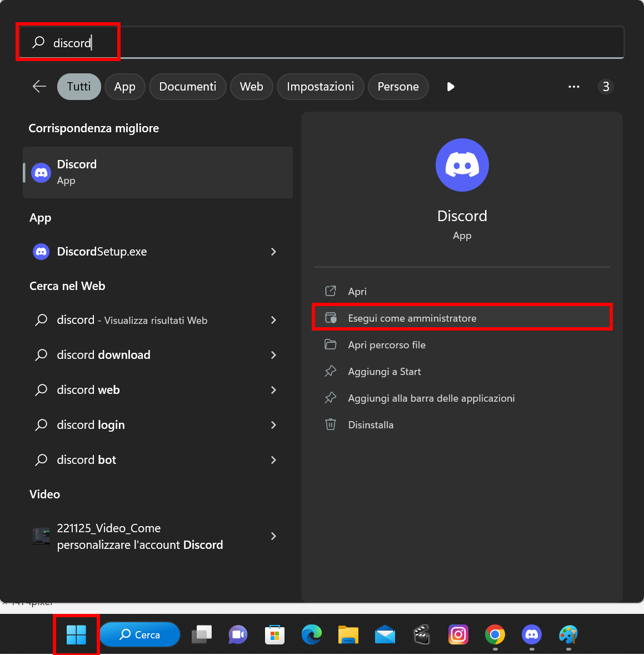The height and width of the screenshot is (655, 644).
Task: Click the Start button
Action: (x=76, y=634)
